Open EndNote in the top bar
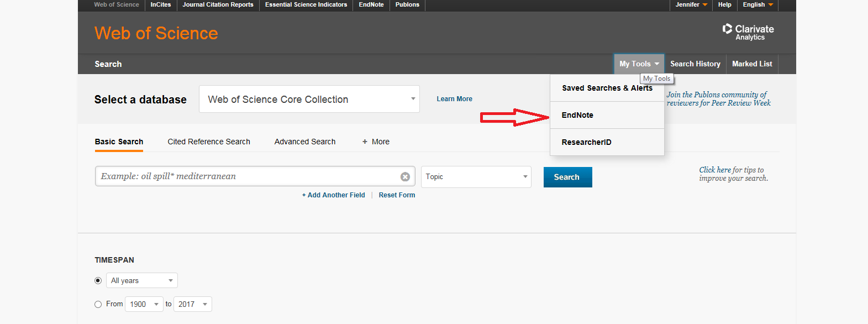868x324 pixels. [x=371, y=4]
